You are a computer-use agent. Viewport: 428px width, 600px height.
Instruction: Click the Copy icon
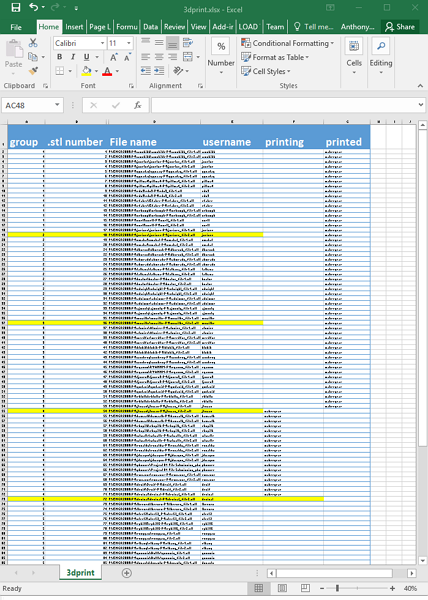tap(33, 57)
